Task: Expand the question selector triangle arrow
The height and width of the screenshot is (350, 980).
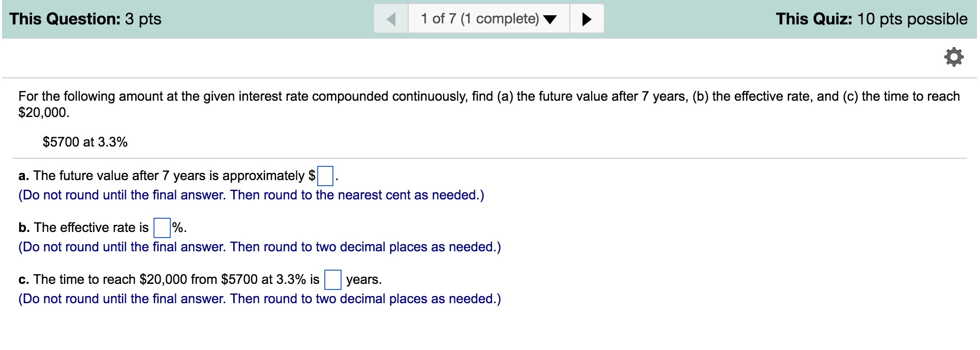Action: 550,20
